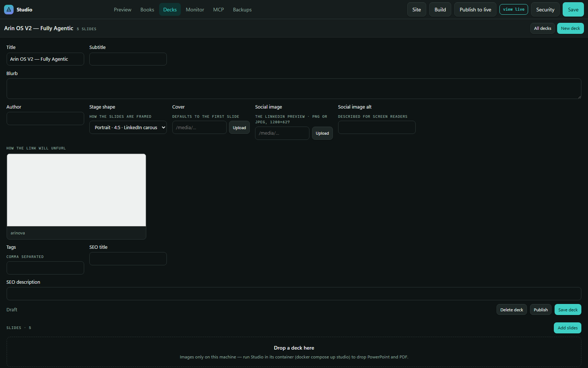Click the link unfurl preview thumbnail
The image size is (588, 368).
coord(76,190)
